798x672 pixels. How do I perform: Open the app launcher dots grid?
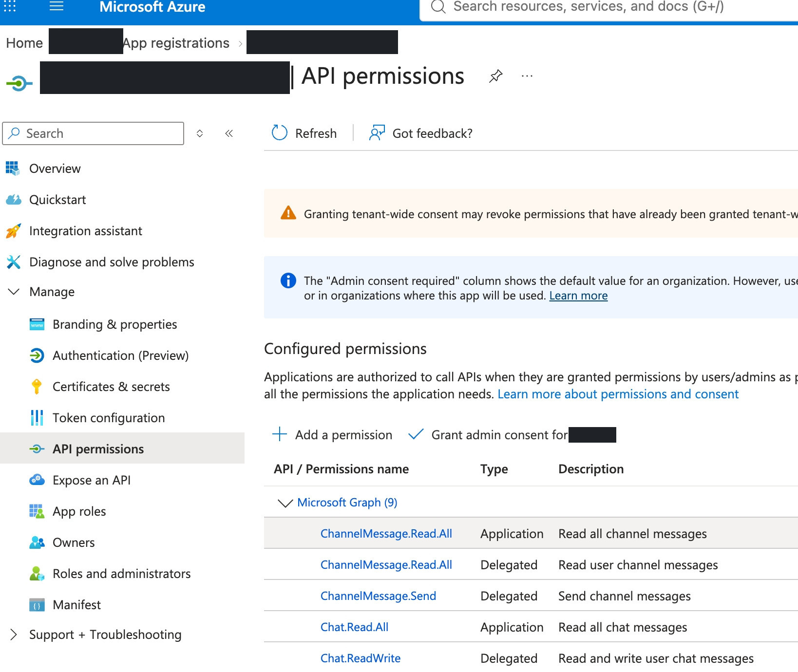[10, 6]
